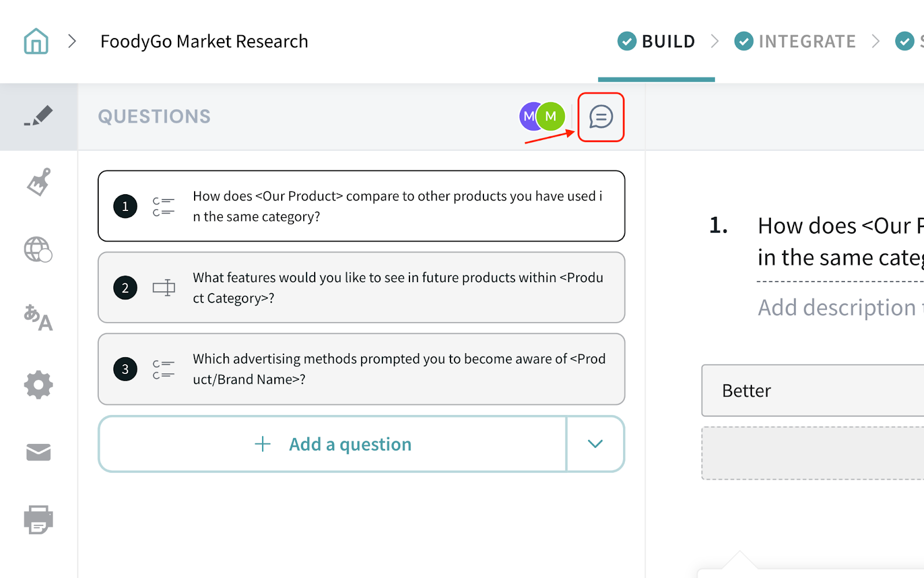Select question 2 about future features
The height and width of the screenshot is (578, 924).
coord(362,288)
